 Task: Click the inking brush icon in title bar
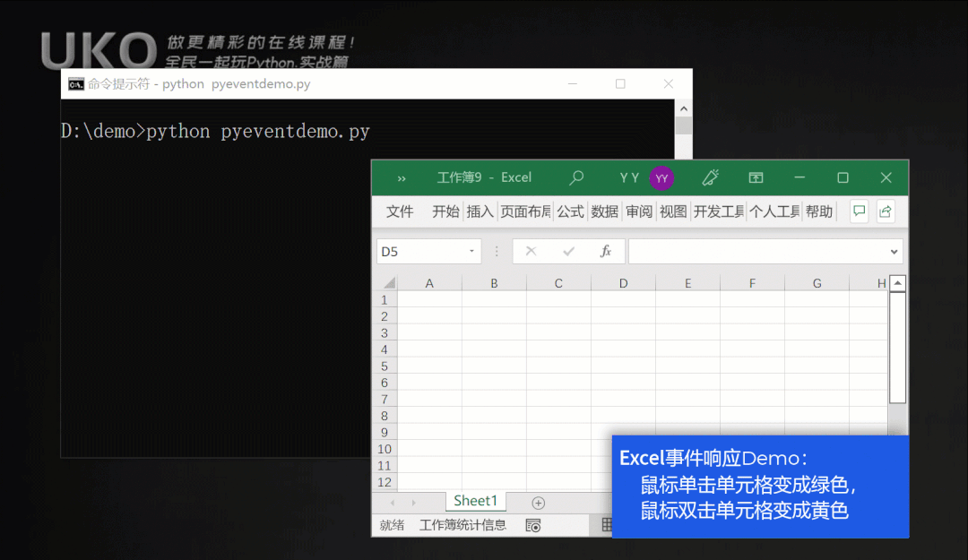tap(711, 177)
